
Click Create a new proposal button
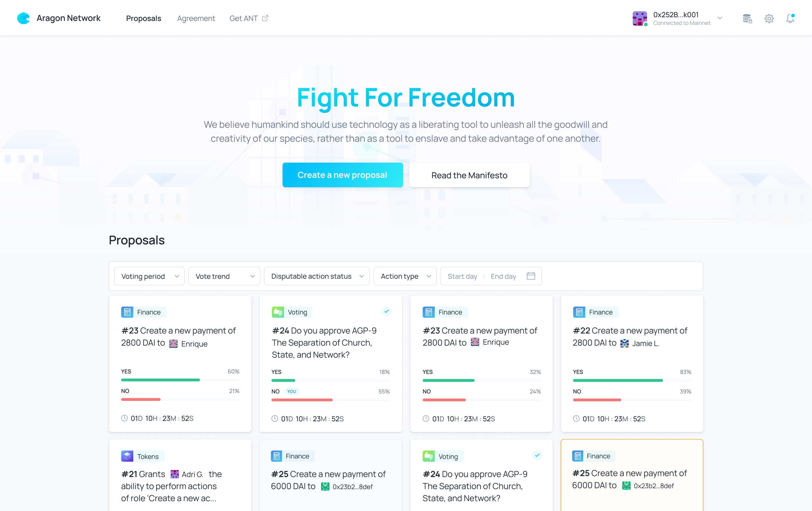click(x=342, y=175)
